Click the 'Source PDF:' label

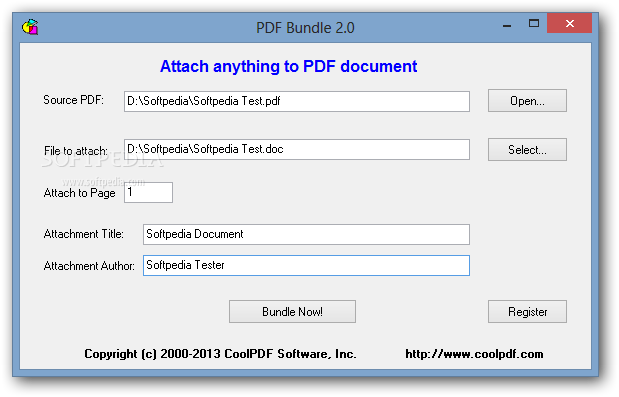(x=73, y=100)
